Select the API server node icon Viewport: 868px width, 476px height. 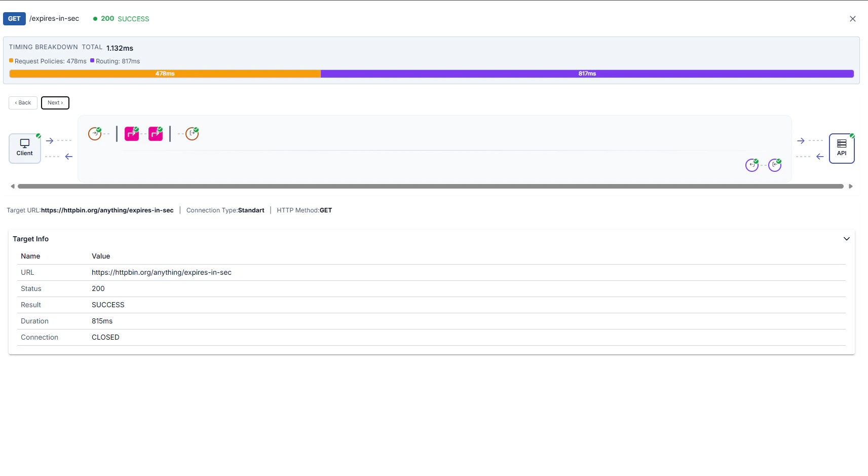[841, 148]
